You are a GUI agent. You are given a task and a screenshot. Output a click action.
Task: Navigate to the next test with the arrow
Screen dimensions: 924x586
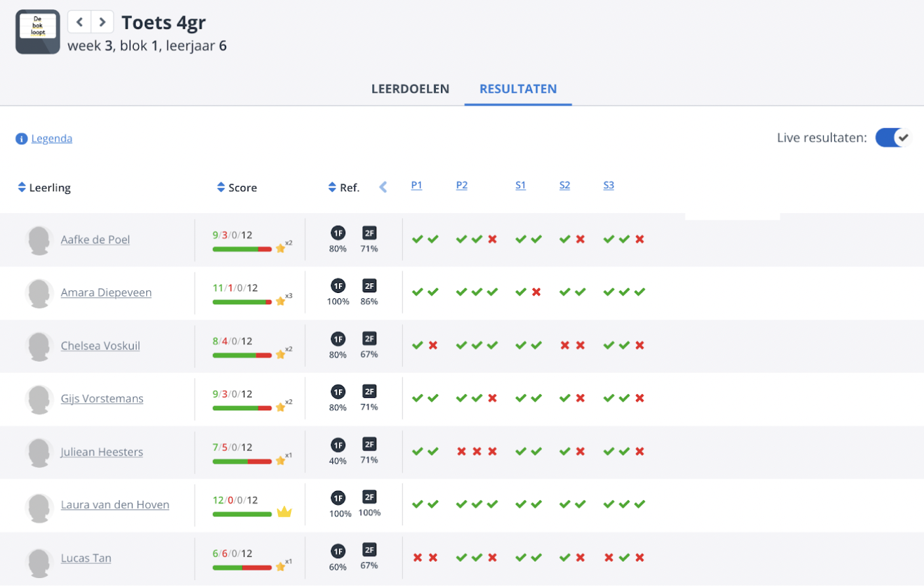(102, 22)
